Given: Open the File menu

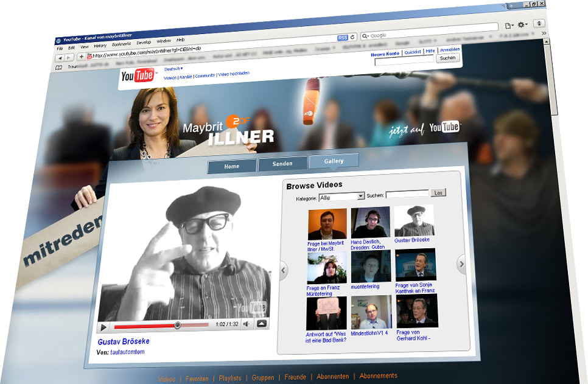Looking at the screenshot, I should (x=60, y=49).
